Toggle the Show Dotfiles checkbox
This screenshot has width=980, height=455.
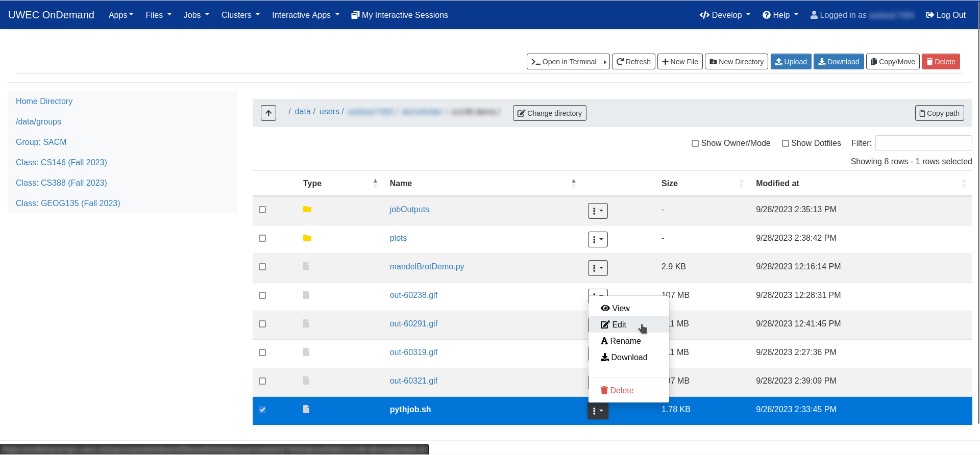click(x=785, y=143)
